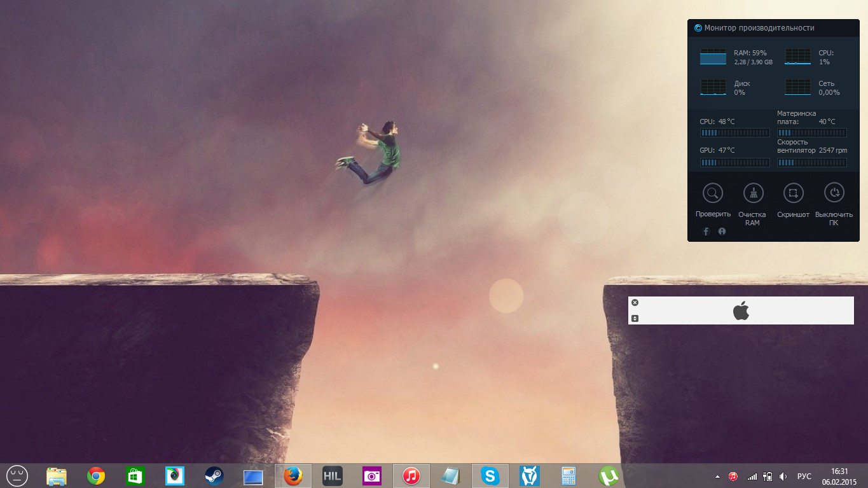This screenshot has height=488, width=868.
Task: Click the RAM usage graph
Action: pyautogui.click(x=713, y=57)
